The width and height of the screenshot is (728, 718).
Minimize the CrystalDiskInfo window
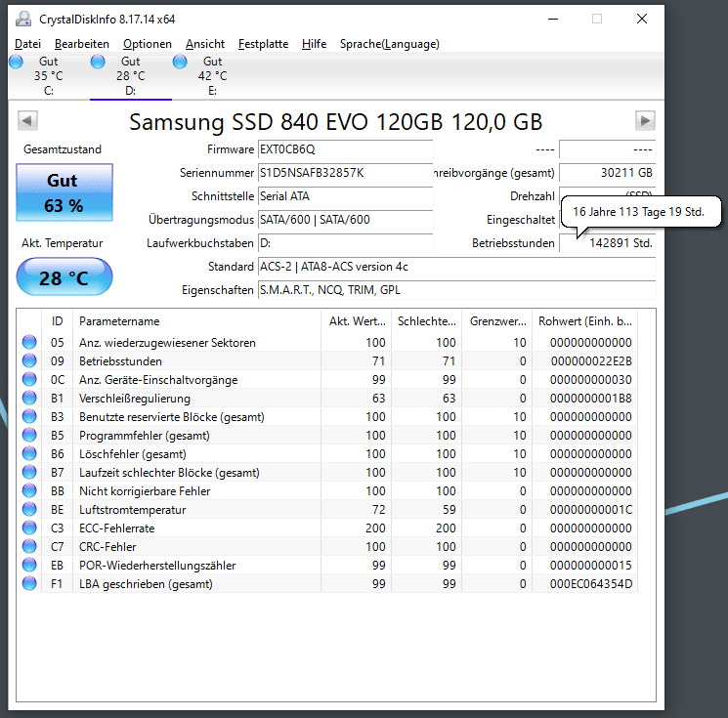[x=552, y=19]
